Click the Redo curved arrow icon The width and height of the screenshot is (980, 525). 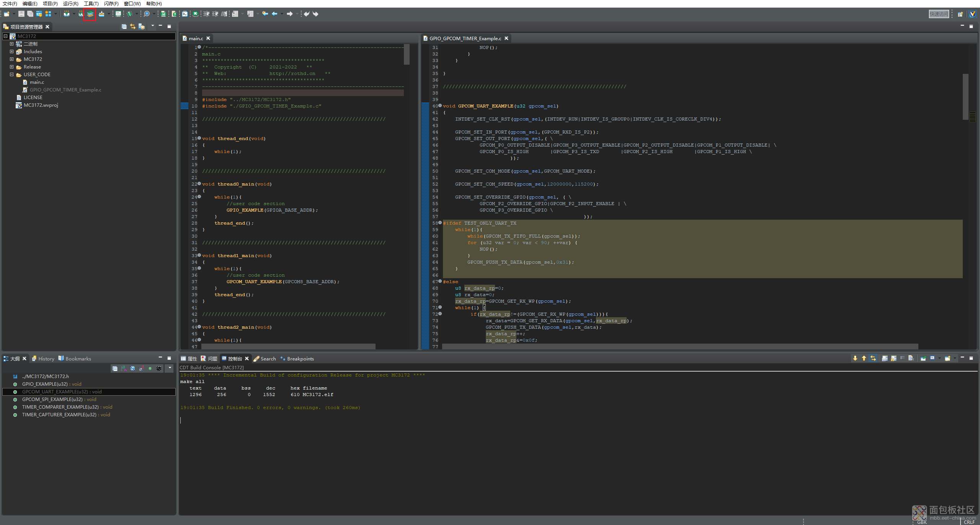315,14
